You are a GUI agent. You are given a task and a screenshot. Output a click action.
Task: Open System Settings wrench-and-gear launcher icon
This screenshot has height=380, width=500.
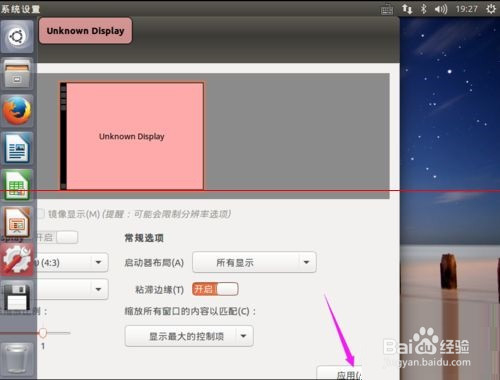(x=17, y=260)
